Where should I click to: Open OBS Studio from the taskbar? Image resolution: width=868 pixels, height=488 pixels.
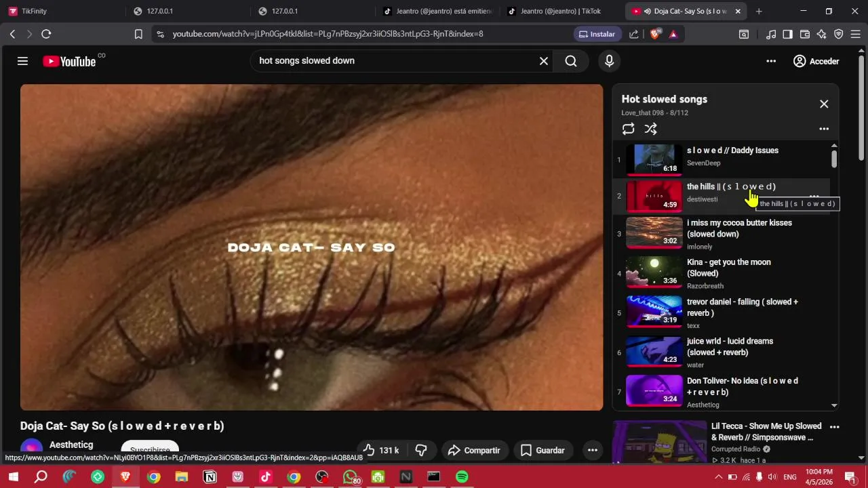click(x=322, y=477)
